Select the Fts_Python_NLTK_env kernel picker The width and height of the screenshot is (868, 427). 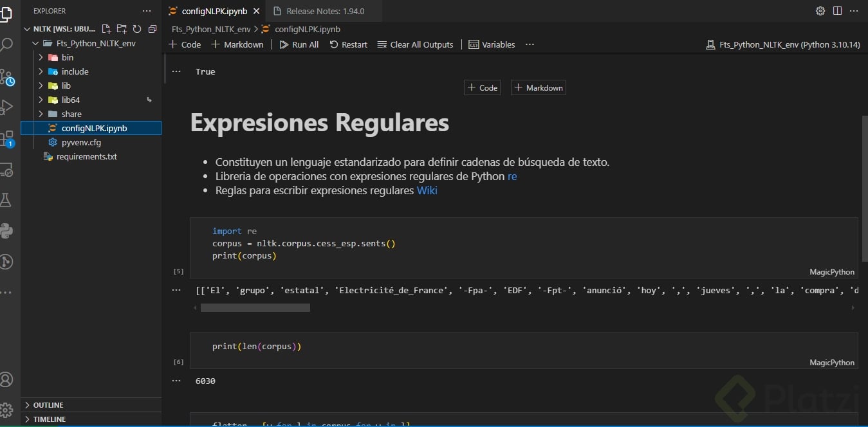pyautogui.click(x=783, y=44)
